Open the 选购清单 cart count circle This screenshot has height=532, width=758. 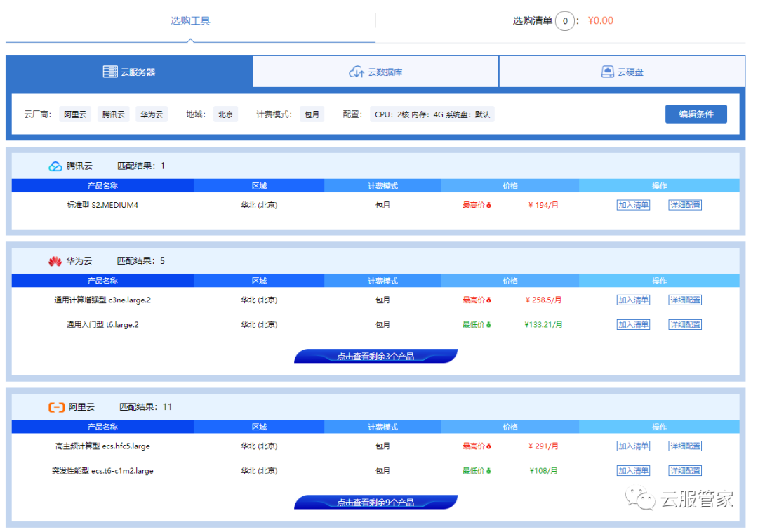[x=564, y=21]
